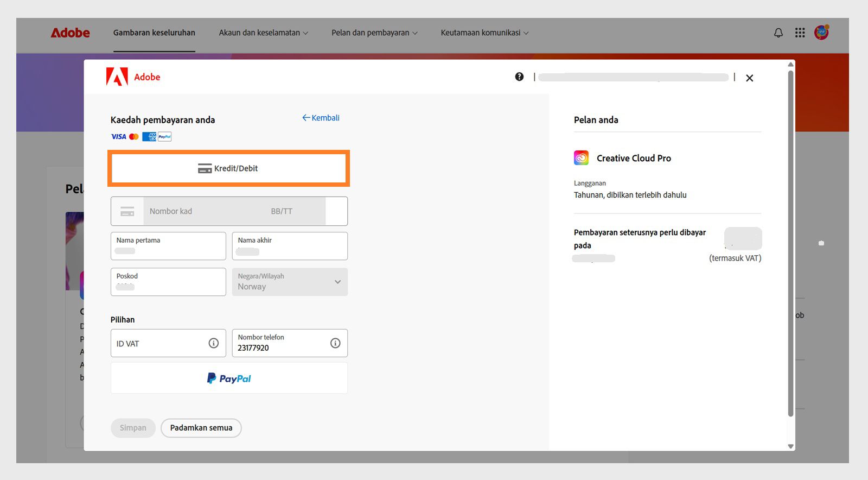868x480 pixels.
Task: Expand the Keutamaan komunikasi menu
Action: [484, 33]
